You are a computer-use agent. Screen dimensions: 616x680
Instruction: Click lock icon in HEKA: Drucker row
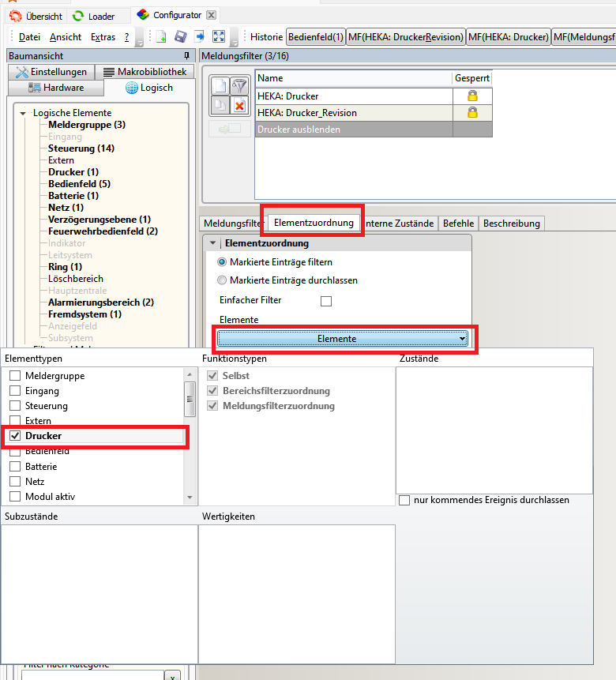472,96
